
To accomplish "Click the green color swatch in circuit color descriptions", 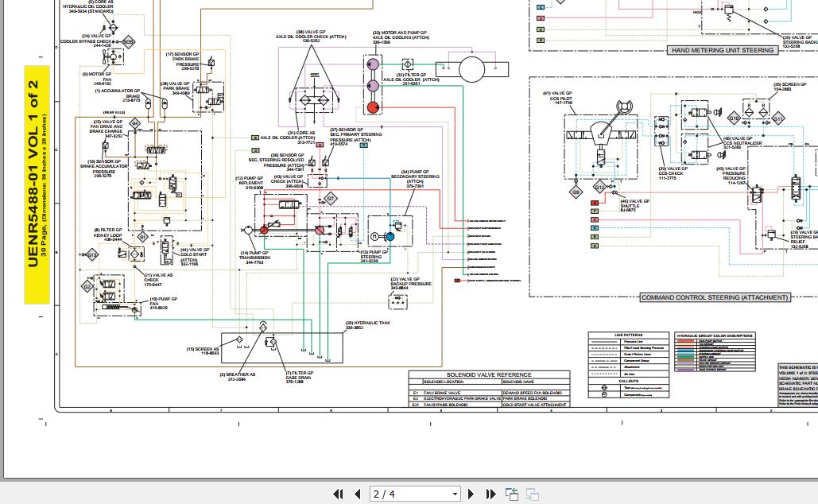I will point(686,357).
